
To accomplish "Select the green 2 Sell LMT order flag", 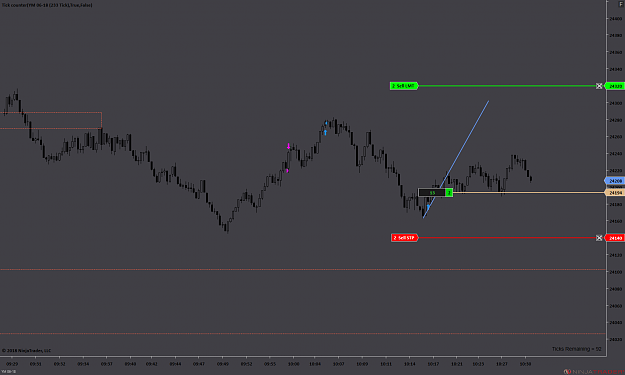I will click(x=404, y=86).
